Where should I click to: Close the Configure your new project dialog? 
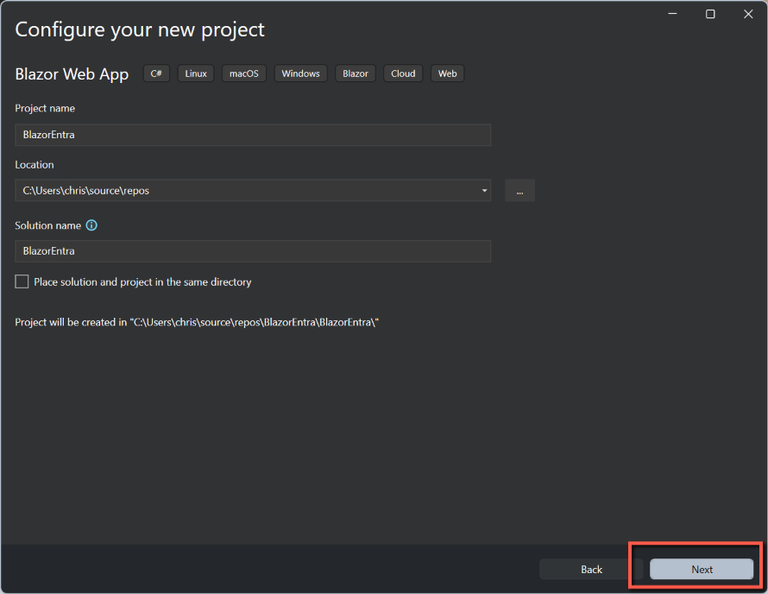click(x=748, y=14)
